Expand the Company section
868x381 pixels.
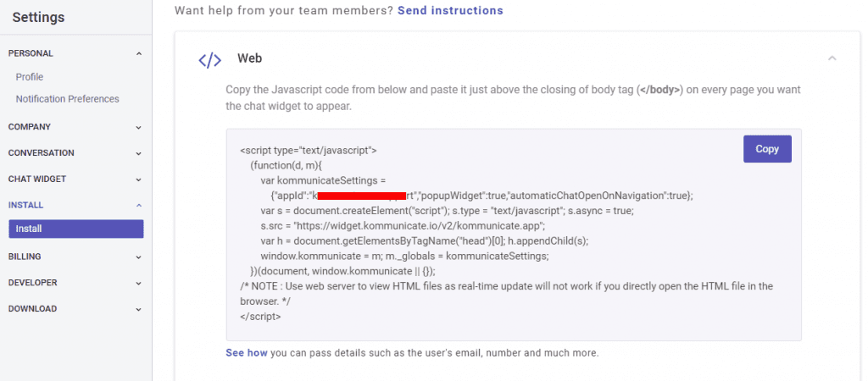139,128
